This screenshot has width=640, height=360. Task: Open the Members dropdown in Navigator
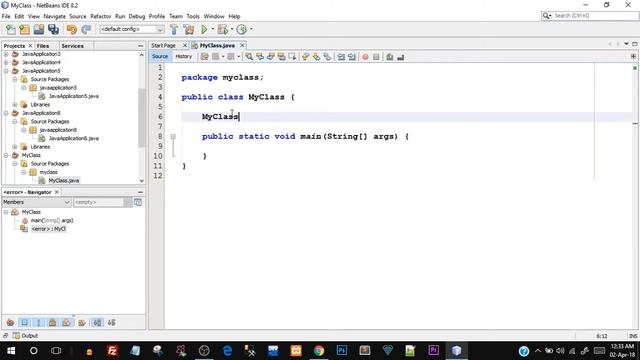coord(37,202)
